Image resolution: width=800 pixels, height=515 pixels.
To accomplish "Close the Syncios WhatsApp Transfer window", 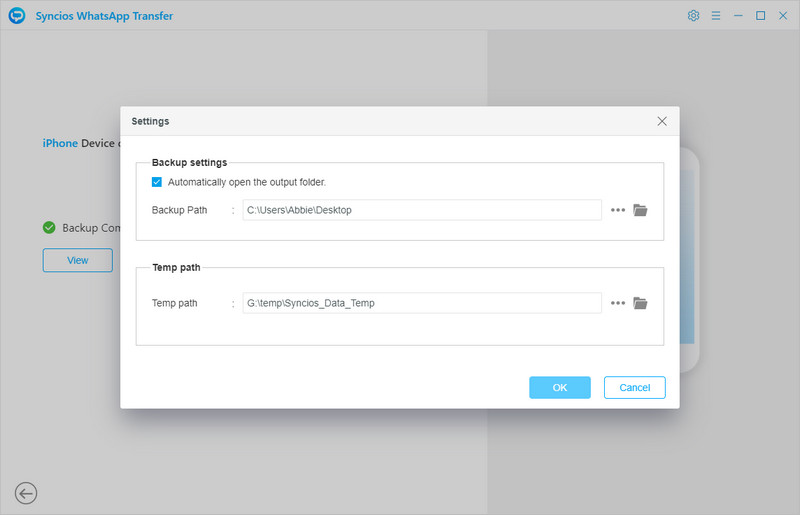I will pyautogui.click(x=783, y=16).
